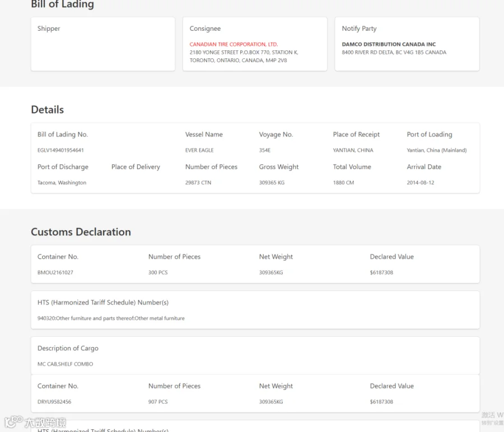This screenshot has width=504, height=432.
Task: Click the Shipper card heading
Action: tap(49, 29)
